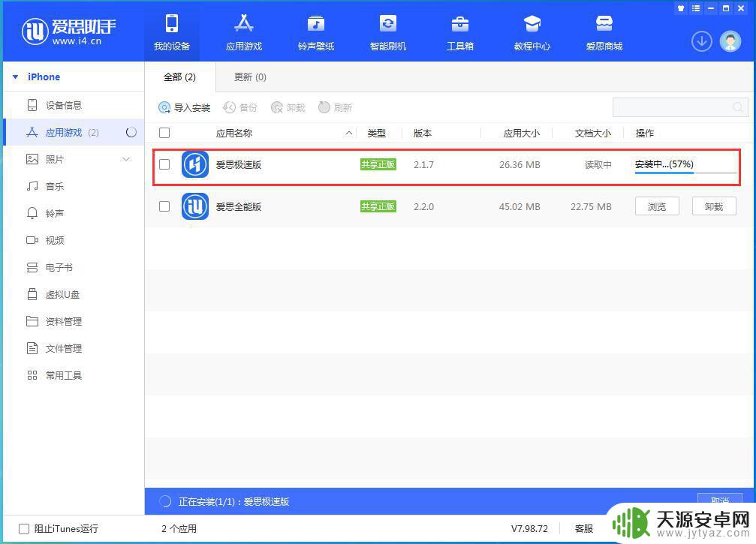This screenshot has height=544, width=756.
Task: Click the 应用大小 column header
Action: click(521, 134)
